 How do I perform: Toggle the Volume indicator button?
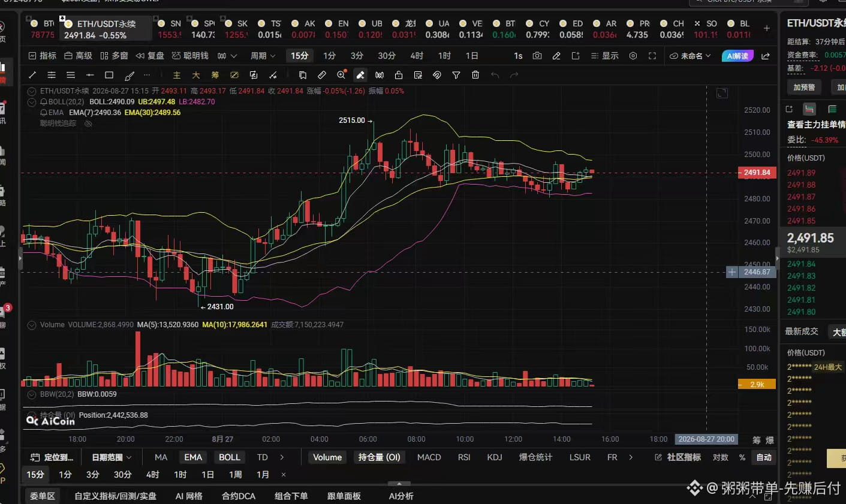[327, 457]
